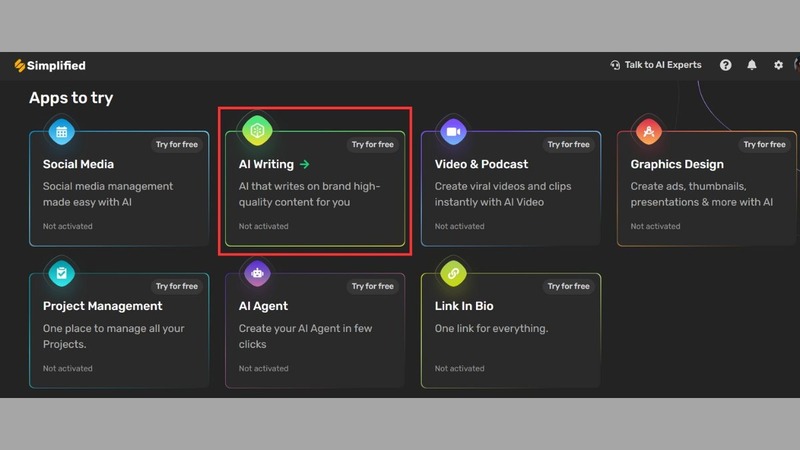
Task: Click the Project Management clipboard icon
Action: pos(62,273)
